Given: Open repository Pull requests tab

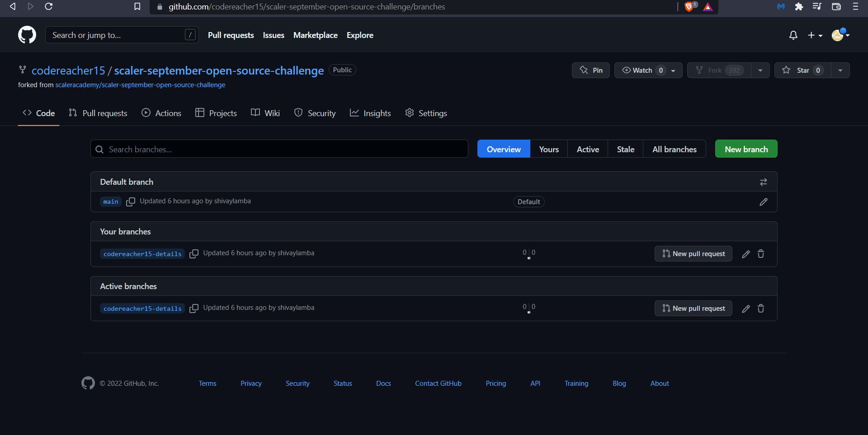Looking at the screenshot, I should [x=98, y=113].
